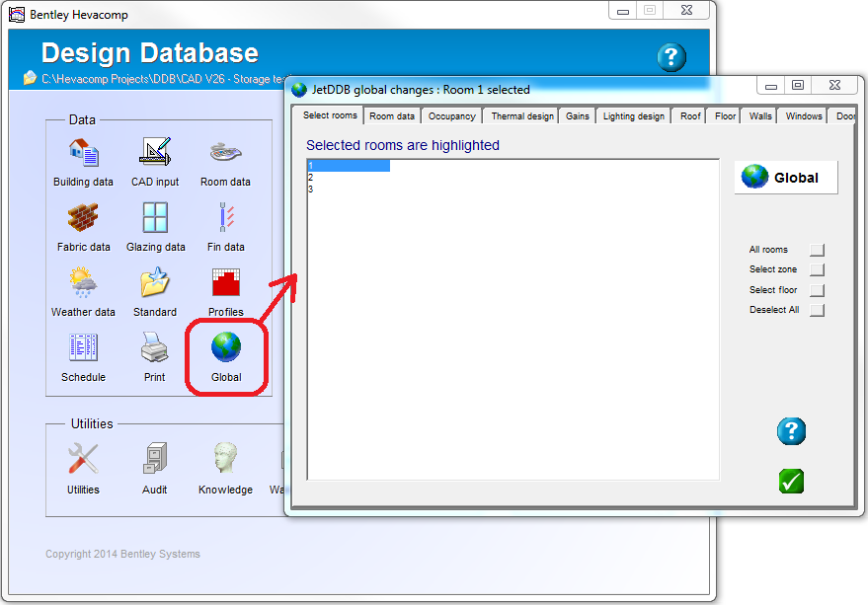Open the Gains tab
The width and height of the screenshot is (868, 605).
point(578,116)
